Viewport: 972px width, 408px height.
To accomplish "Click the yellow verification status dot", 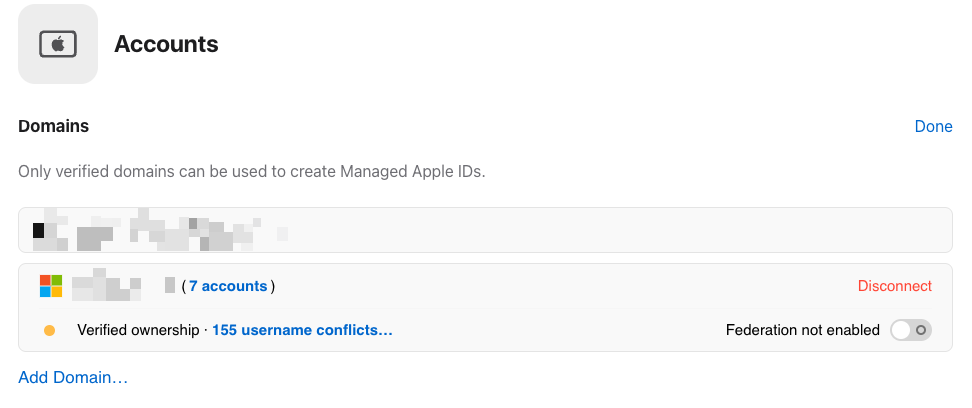I will pos(50,330).
